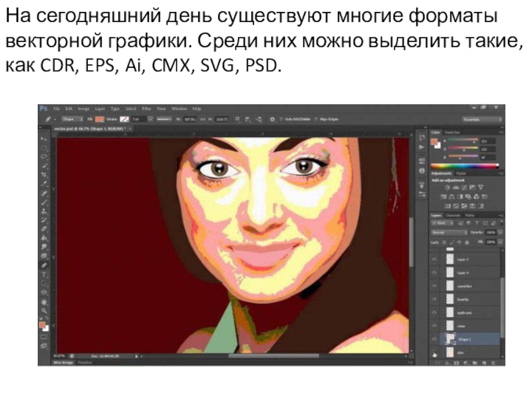Image resolution: width=532 pixels, height=399 pixels.
Task: Click the Brightness/Contrast adjustment icon
Action: point(448,188)
